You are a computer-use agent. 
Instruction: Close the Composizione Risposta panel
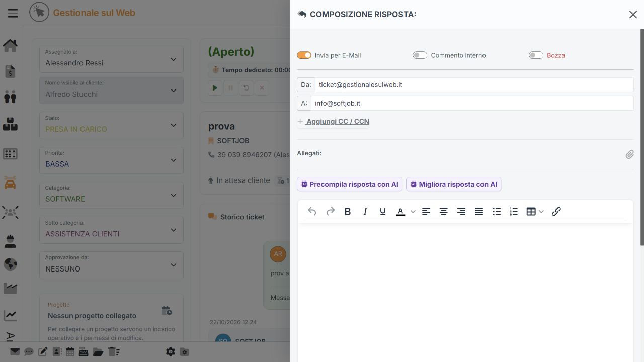point(633,15)
